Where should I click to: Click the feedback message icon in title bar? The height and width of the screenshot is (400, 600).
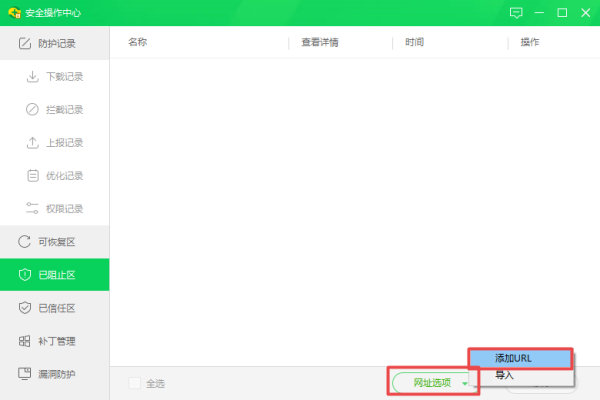tap(516, 13)
